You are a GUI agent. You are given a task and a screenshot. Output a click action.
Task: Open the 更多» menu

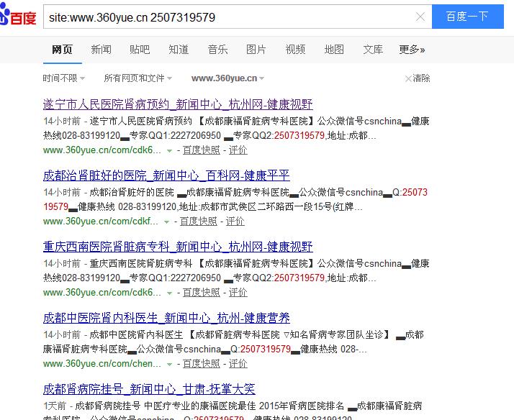(412, 50)
